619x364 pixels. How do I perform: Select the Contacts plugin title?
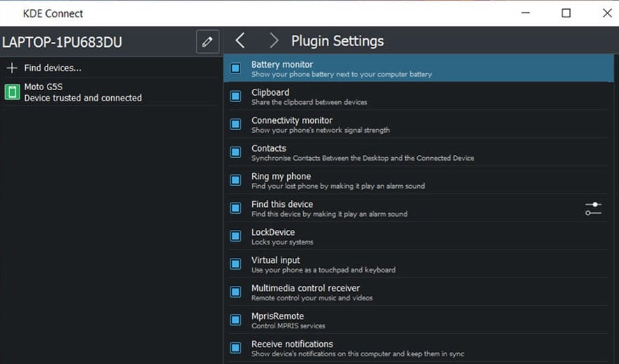pyautogui.click(x=269, y=148)
